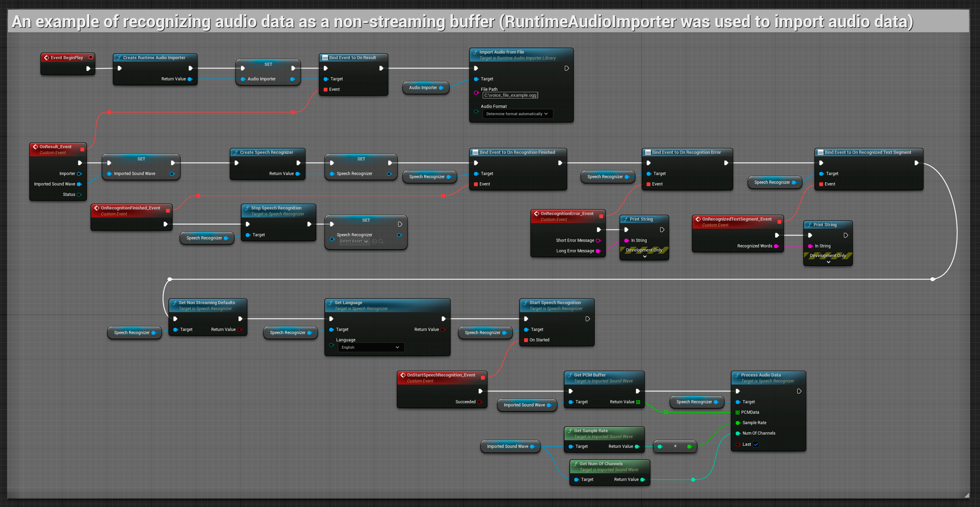The width and height of the screenshot is (980, 507).
Task: Open the Audio Format dropdown
Action: (x=517, y=114)
